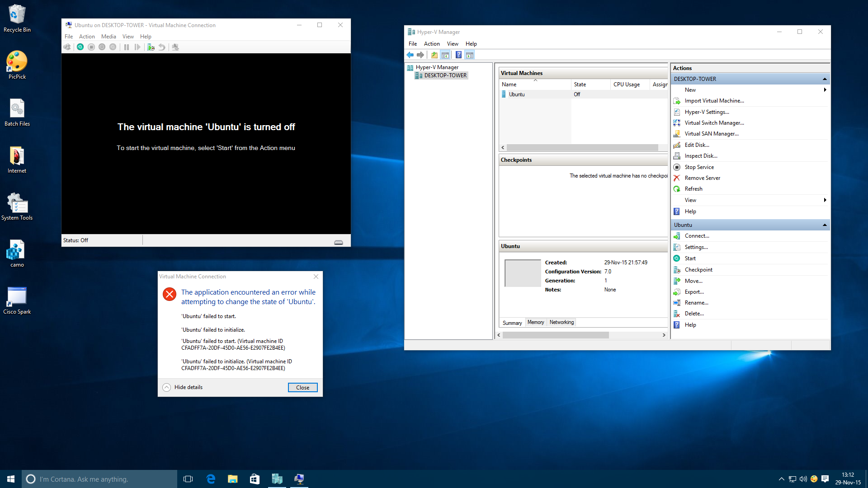The height and width of the screenshot is (488, 868).
Task: Open File menu in Hyper-V Manager
Action: 413,44
